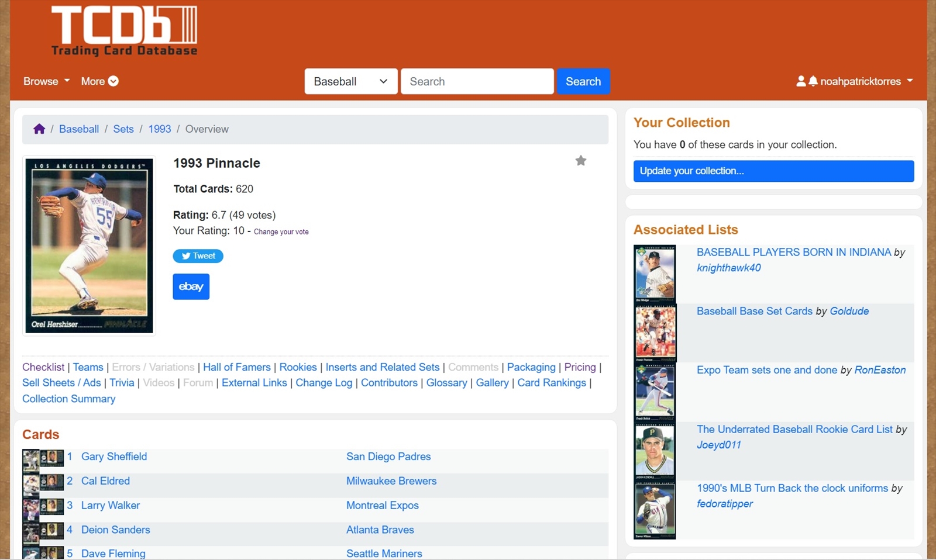This screenshot has width=936, height=560.
Task: Open Dave Fleming card link
Action: tap(113, 554)
